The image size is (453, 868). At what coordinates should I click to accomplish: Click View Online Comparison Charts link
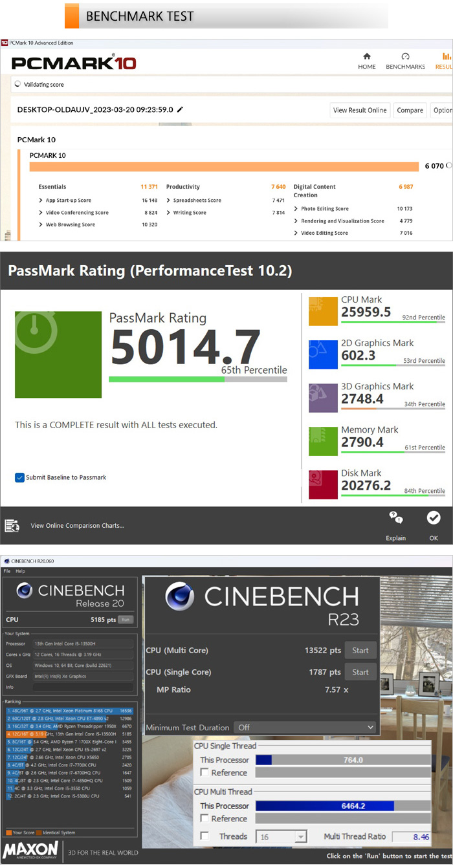(77, 526)
